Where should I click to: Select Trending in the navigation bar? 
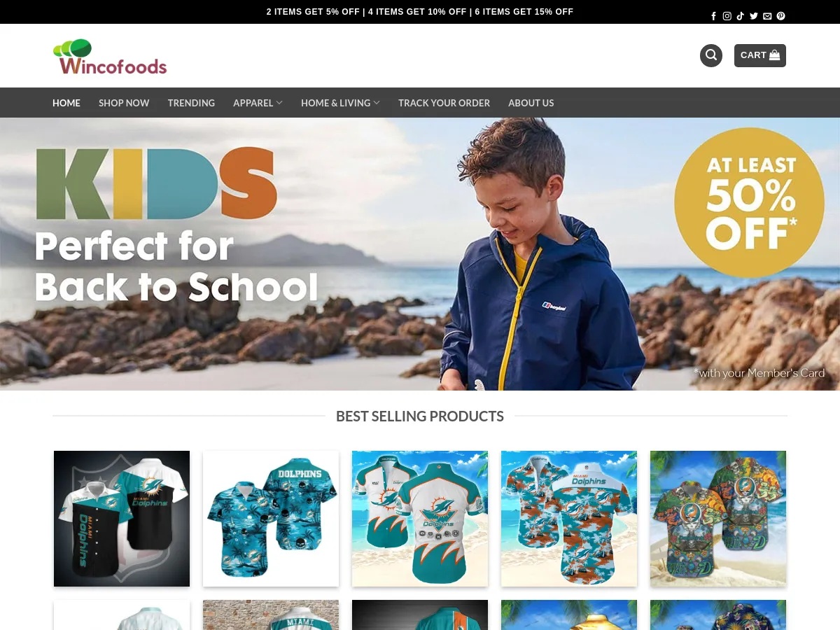(191, 103)
